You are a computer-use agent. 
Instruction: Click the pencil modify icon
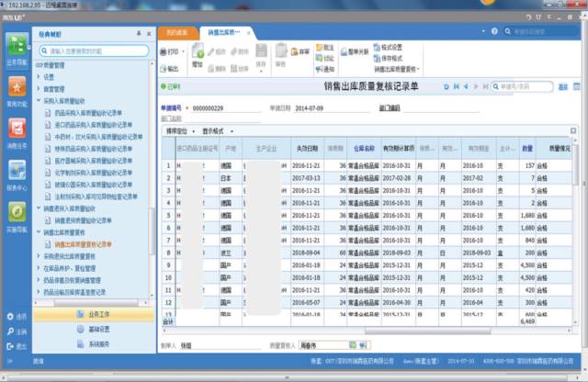click(211, 51)
